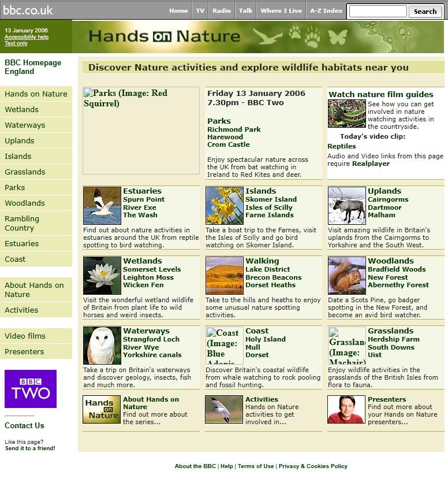Open the Walking hills landscape thumbnail
This screenshot has height=486, width=448.
point(224,276)
